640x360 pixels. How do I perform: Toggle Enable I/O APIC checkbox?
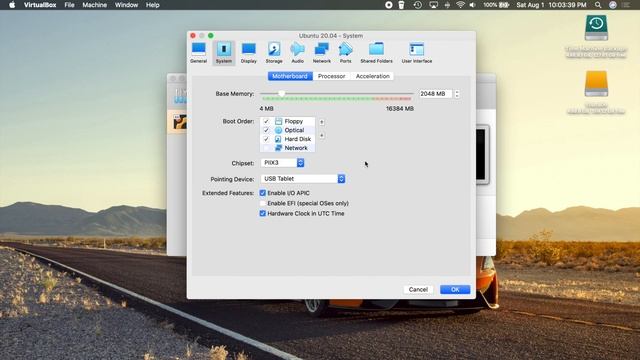[x=262, y=193]
